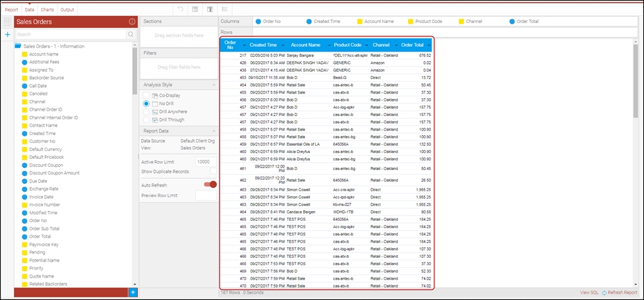Select the No Drill radio button
Image resolution: width=644 pixels, height=300 pixels.
point(146,104)
